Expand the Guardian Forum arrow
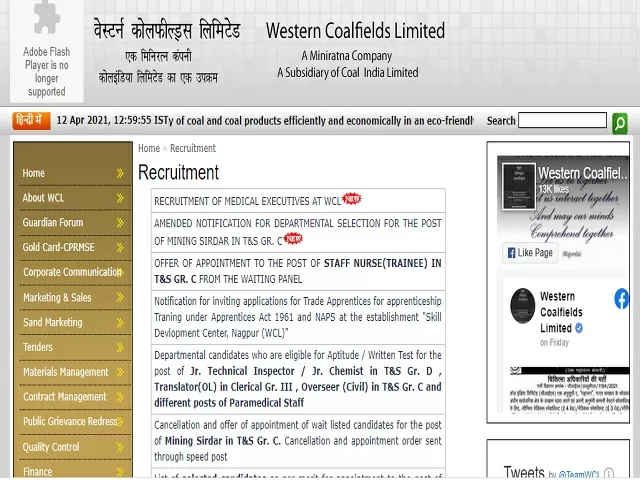The width and height of the screenshot is (640, 480). 120,222
